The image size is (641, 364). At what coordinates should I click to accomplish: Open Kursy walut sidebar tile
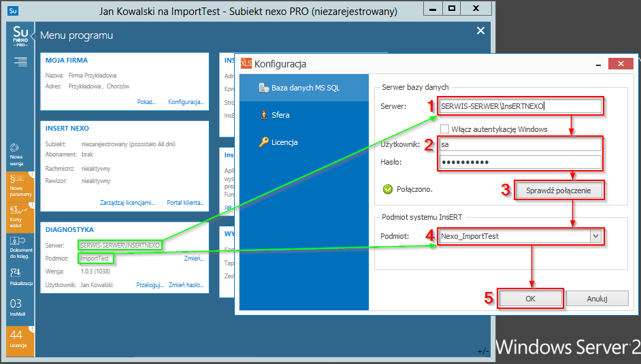tap(20, 216)
